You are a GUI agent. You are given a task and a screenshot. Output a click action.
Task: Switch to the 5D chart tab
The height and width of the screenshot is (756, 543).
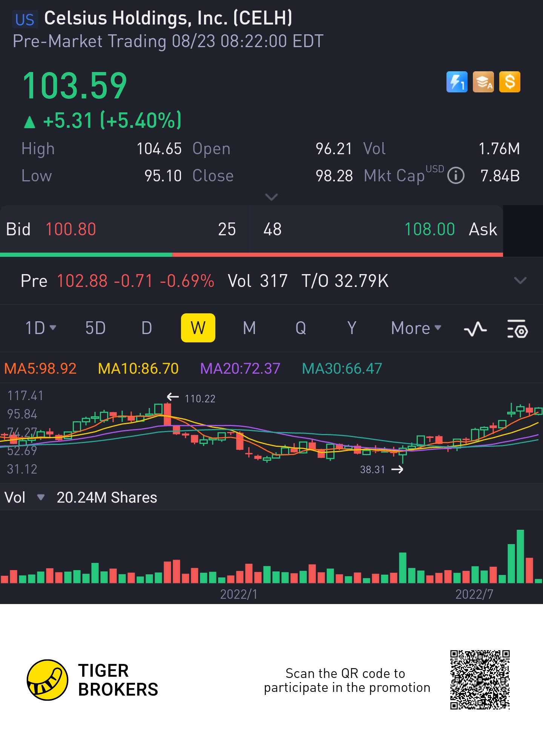click(95, 328)
